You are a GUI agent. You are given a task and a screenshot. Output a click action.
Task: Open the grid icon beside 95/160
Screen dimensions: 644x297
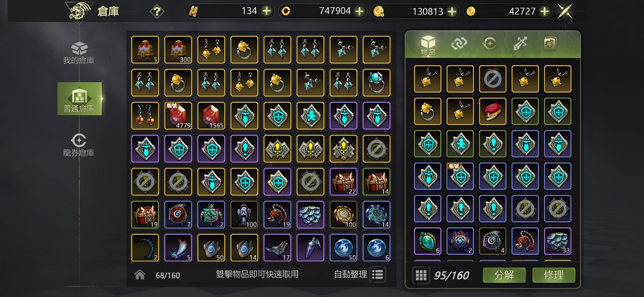pyautogui.click(x=421, y=275)
